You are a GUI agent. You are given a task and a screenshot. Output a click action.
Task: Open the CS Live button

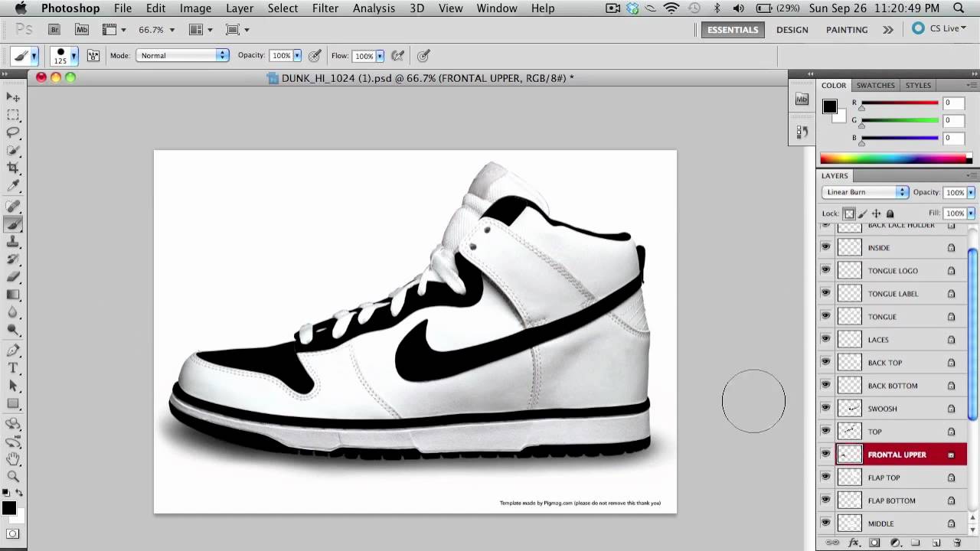click(939, 29)
